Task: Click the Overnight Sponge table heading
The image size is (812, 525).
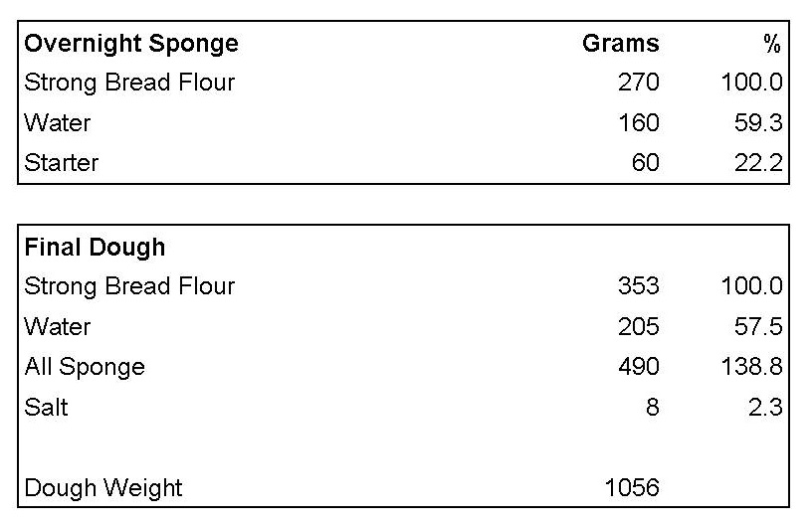Action: 131,44
